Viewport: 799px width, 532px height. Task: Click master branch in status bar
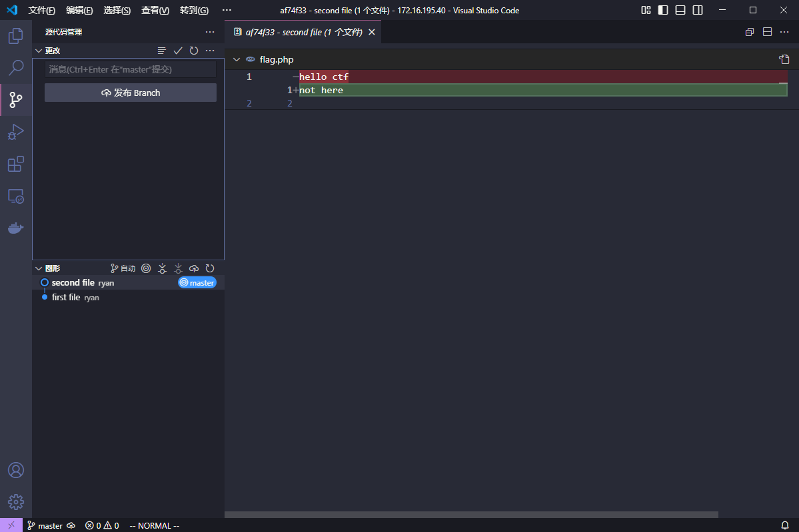coord(45,525)
